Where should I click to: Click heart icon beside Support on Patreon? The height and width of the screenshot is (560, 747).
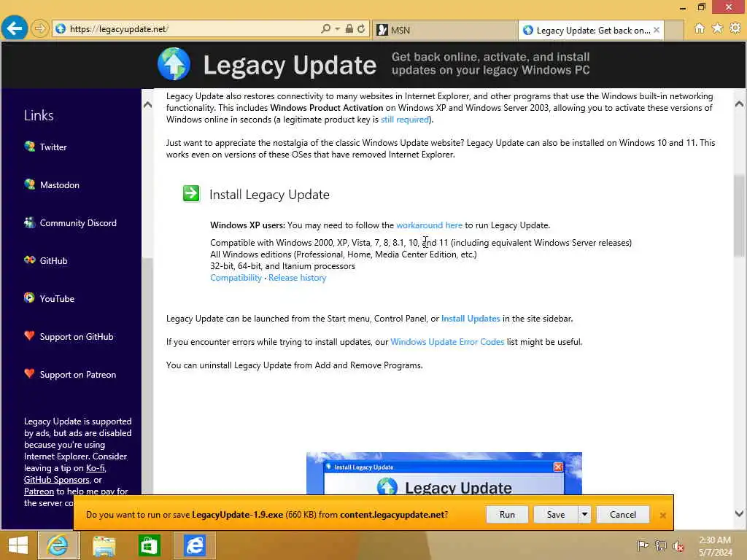tap(29, 374)
